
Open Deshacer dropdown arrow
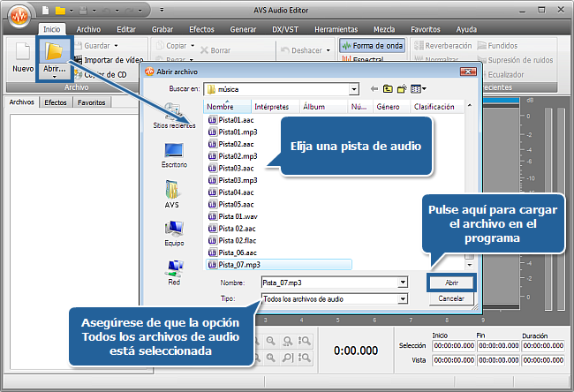pyautogui.click(x=328, y=50)
